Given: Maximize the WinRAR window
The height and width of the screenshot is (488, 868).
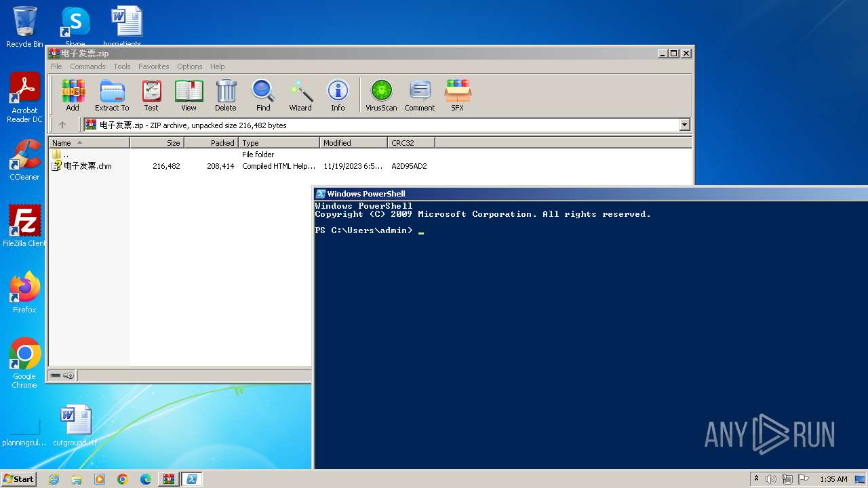Looking at the screenshot, I should pos(673,54).
